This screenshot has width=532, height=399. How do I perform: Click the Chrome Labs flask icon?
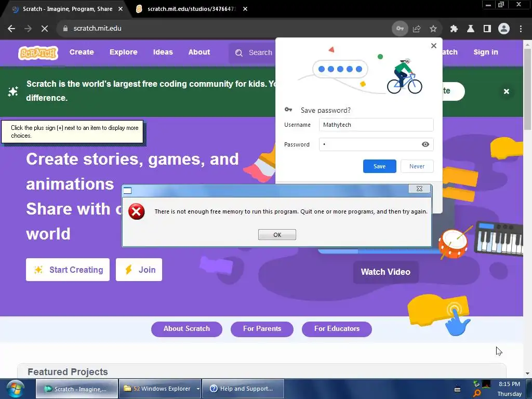[x=471, y=29]
